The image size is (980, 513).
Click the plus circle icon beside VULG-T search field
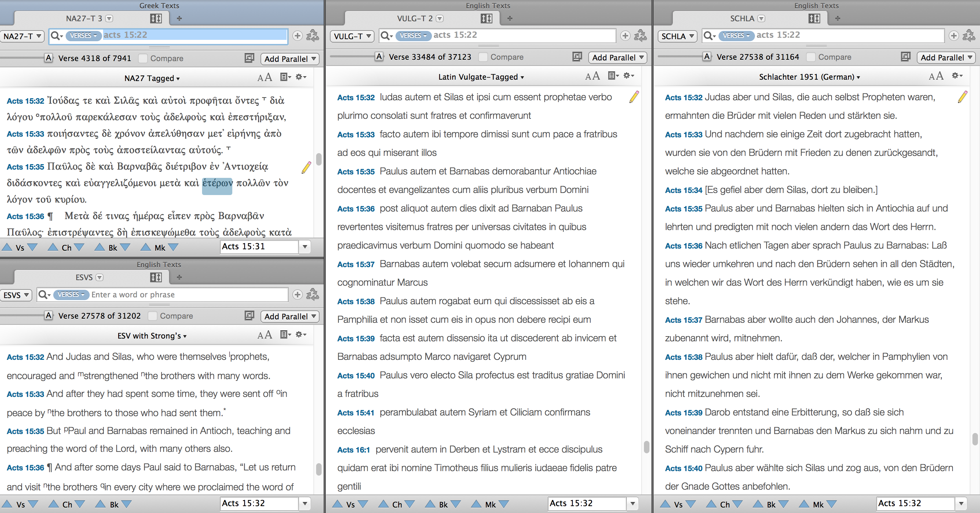(625, 36)
